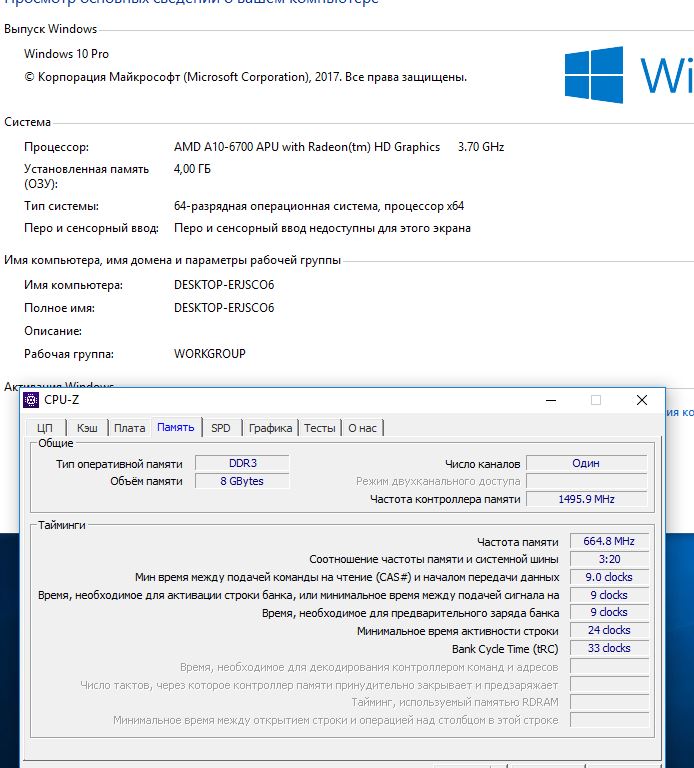Click the Windows 10 Pro edition text
This screenshot has width=694, height=768.
(67, 54)
